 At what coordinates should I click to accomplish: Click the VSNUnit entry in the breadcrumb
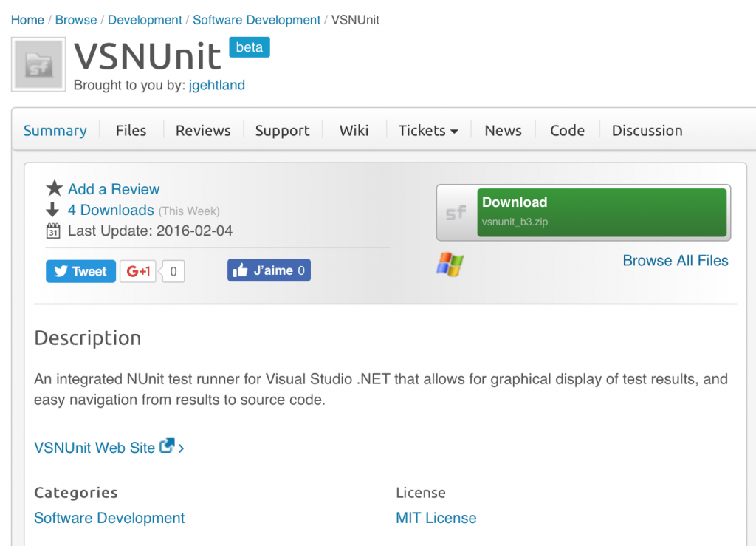[355, 20]
